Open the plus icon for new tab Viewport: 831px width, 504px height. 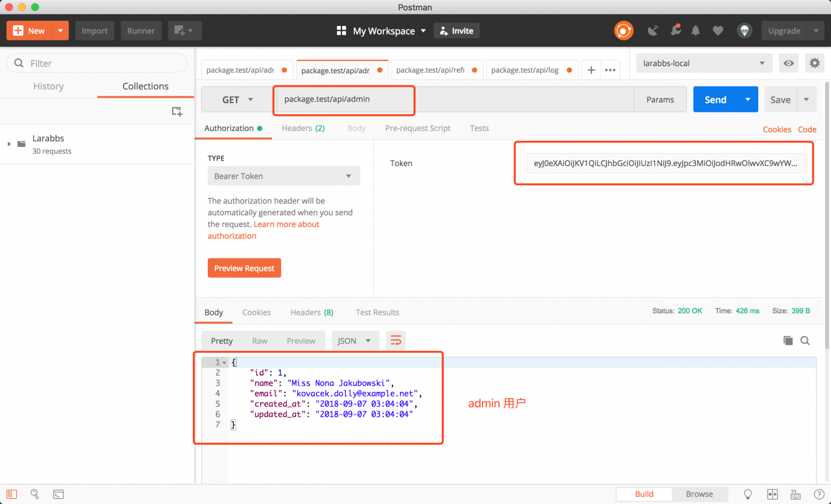[x=591, y=70]
